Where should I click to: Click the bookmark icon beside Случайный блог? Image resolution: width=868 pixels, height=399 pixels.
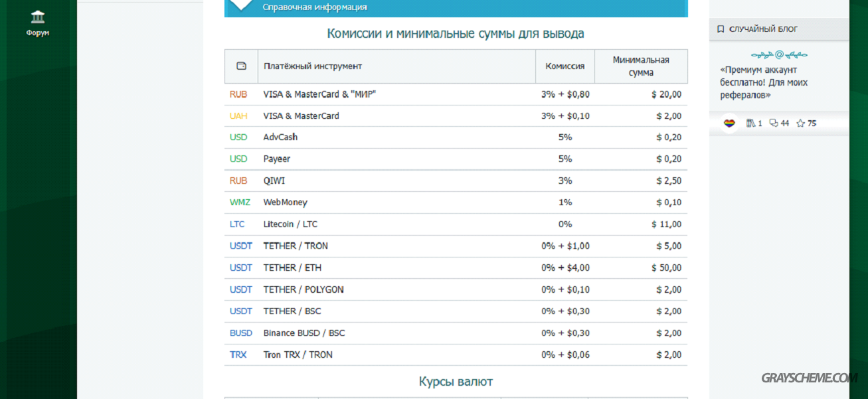click(x=721, y=29)
